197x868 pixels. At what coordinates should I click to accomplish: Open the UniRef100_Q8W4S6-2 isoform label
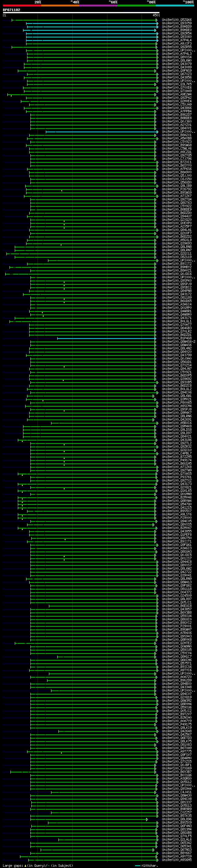pos(179,341)
